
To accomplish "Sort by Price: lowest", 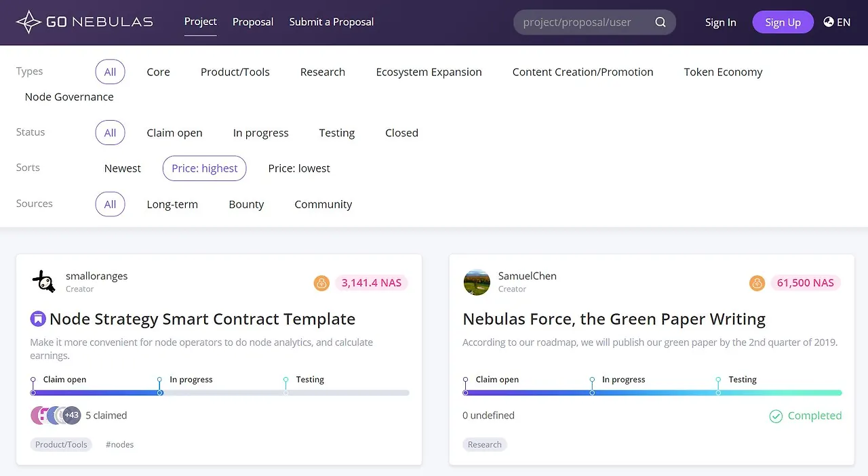I will click(x=299, y=168).
